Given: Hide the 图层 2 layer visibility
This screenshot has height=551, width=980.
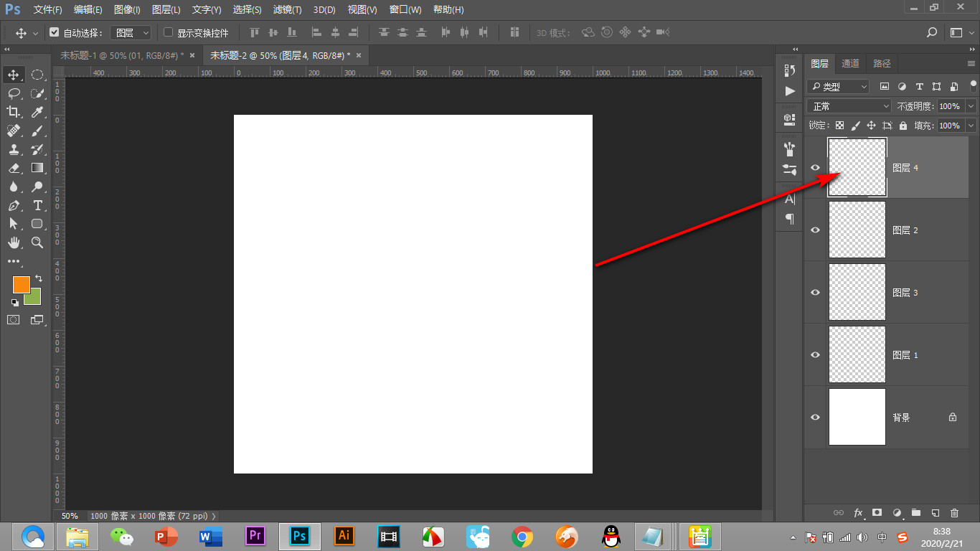Looking at the screenshot, I should coord(815,230).
